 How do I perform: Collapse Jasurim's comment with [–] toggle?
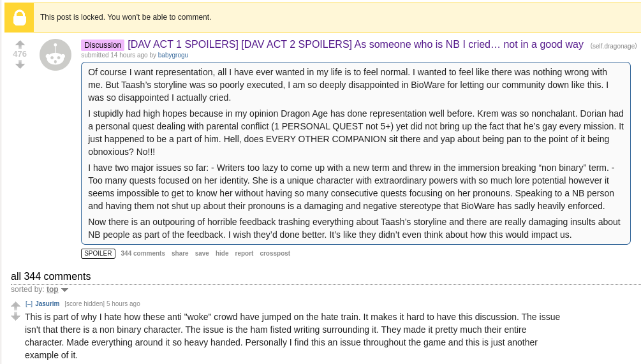tap(29, 303)
